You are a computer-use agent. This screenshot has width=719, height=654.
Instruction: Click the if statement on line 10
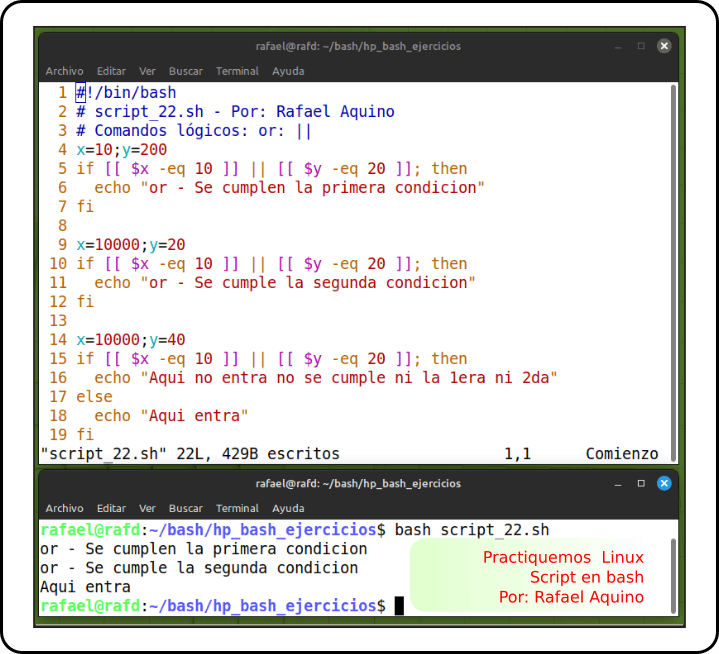tap(271, 264)
